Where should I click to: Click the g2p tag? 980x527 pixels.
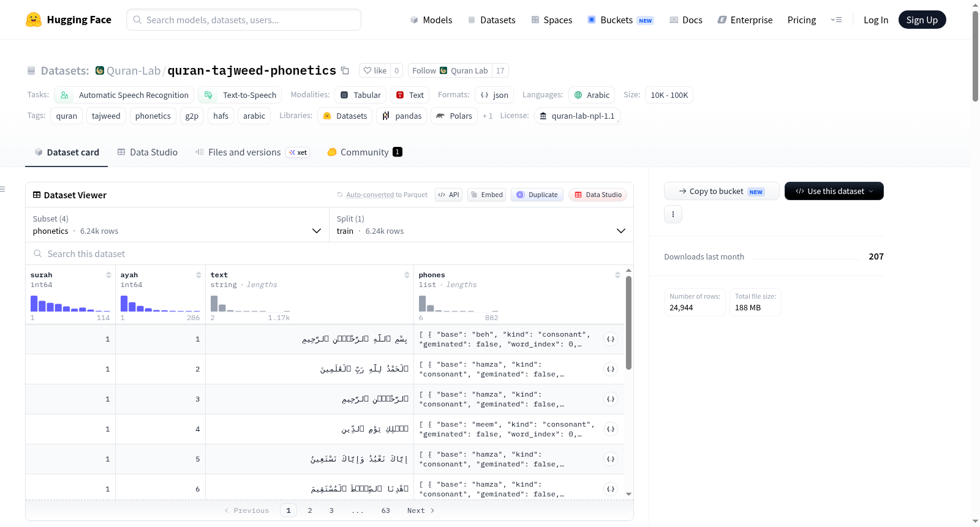pyautogui.click(x=192, y=116)
